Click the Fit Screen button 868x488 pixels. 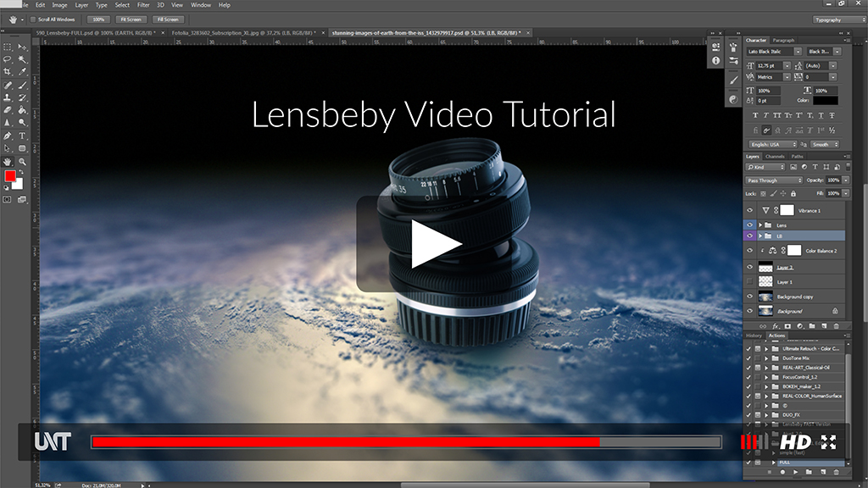(x=131, y=19)
